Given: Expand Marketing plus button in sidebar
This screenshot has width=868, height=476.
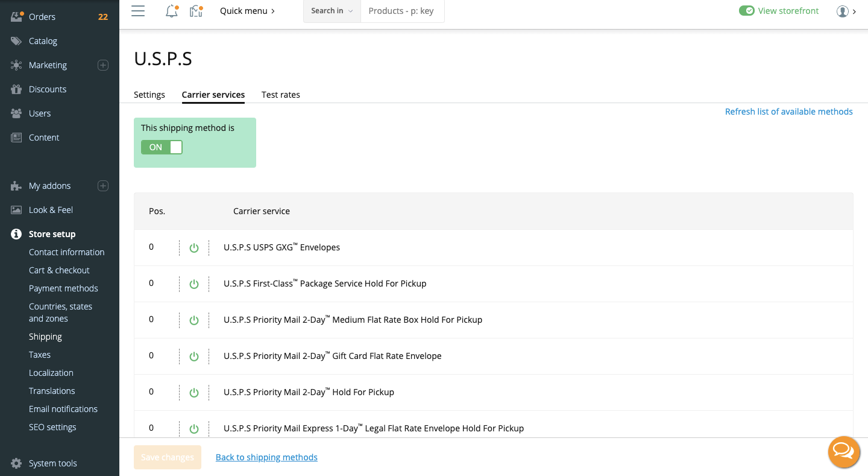Looking at the screenshot, I should 103,65.
